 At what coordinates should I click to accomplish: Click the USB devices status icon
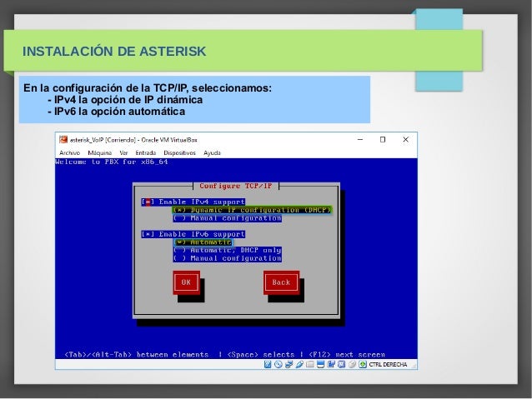tap(299, 364)
